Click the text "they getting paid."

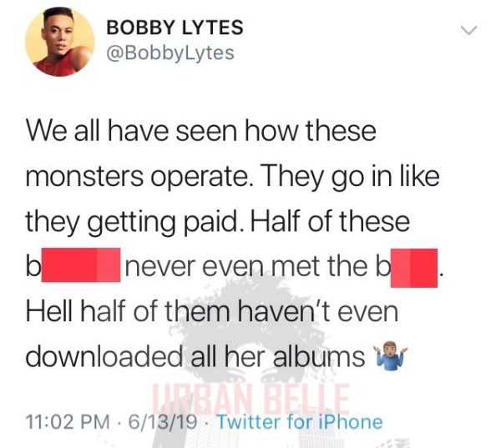point(132,222)
